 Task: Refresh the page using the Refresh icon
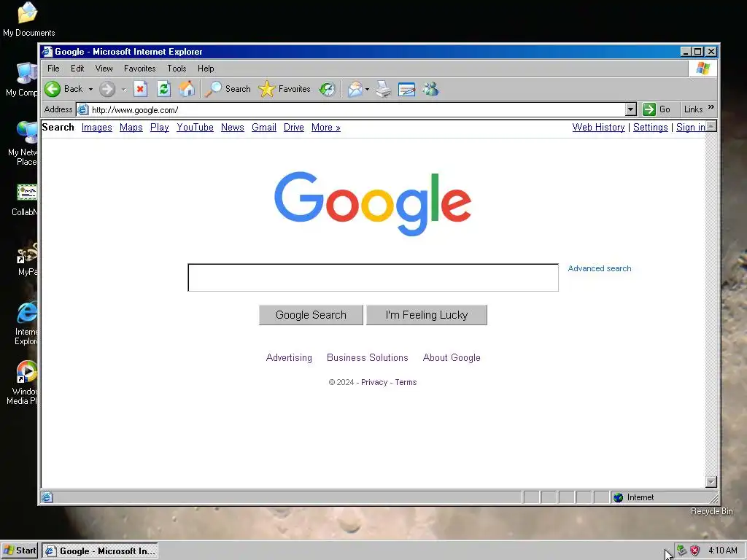coord(163,89)
